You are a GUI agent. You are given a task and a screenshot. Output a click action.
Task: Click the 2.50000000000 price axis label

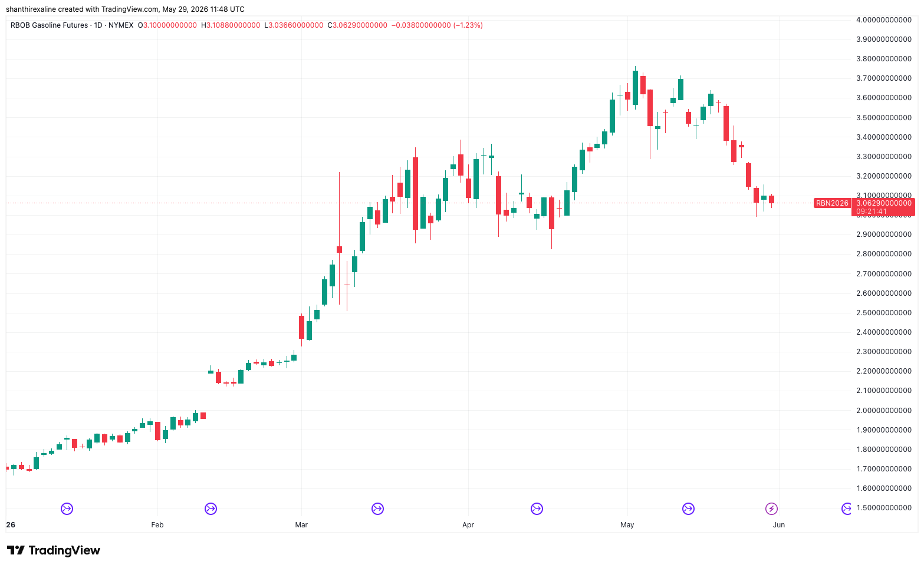(884, 313)
